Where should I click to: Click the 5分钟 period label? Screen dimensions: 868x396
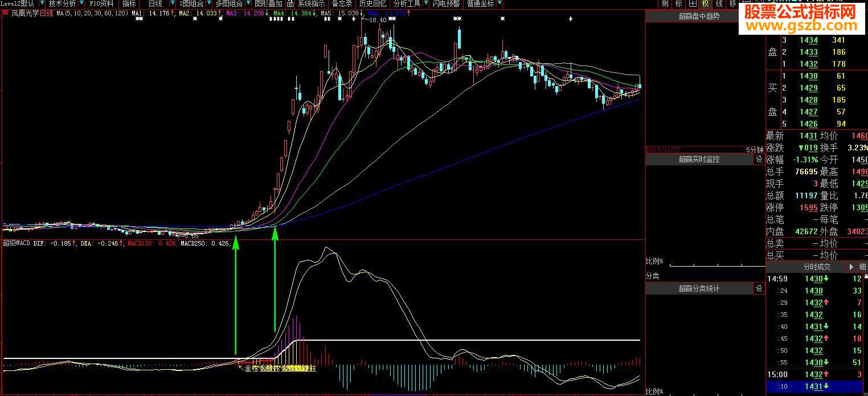tap(755, 150)
